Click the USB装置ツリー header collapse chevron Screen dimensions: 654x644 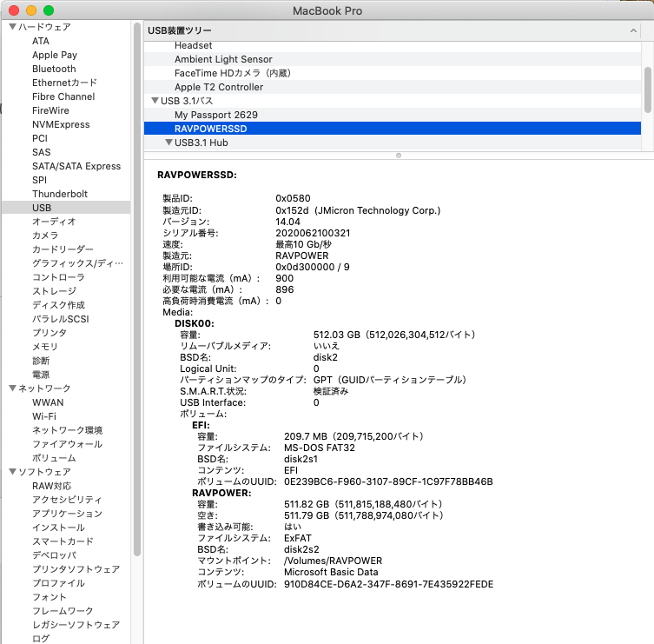pyautogui.click(x=633, y=31)
